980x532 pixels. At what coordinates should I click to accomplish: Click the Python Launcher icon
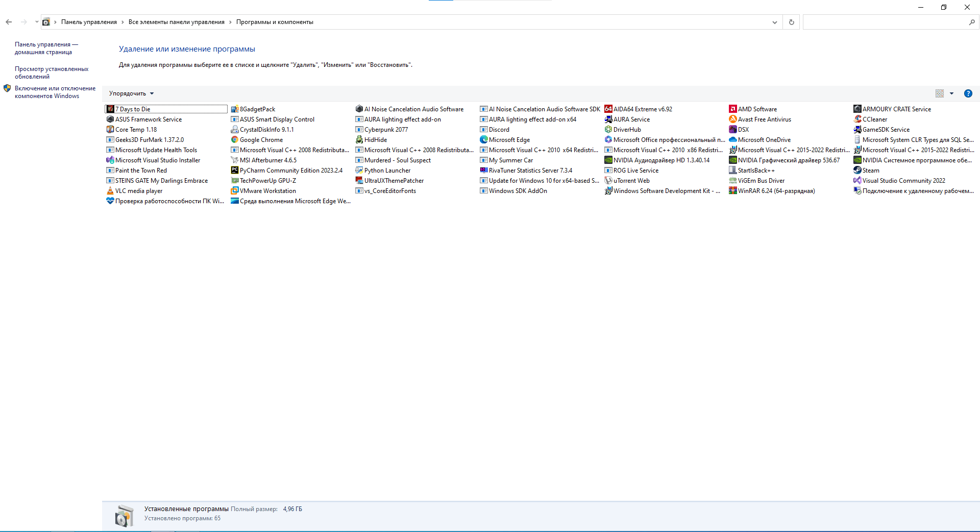(x=359, y=170)
